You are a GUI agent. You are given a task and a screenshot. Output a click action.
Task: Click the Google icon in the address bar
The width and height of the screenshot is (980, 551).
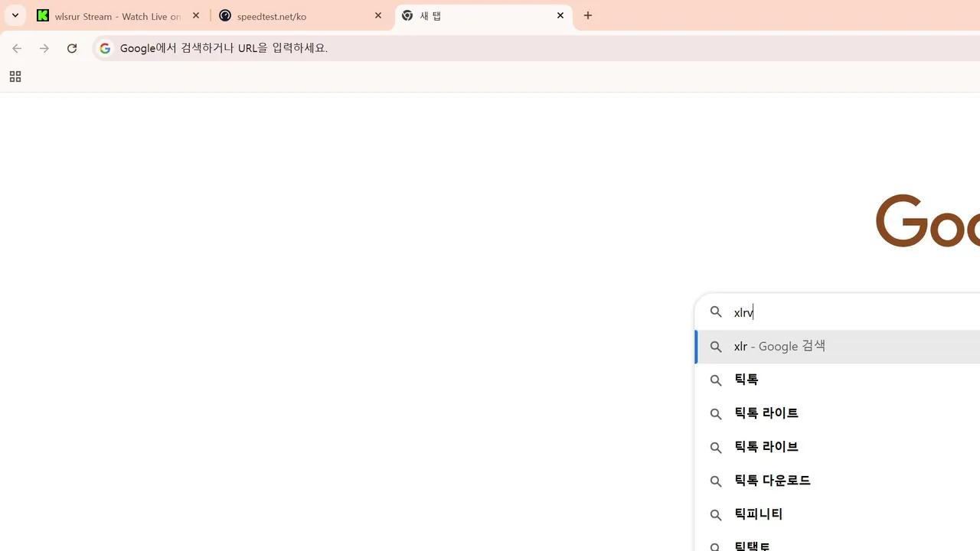click(105, 48)
